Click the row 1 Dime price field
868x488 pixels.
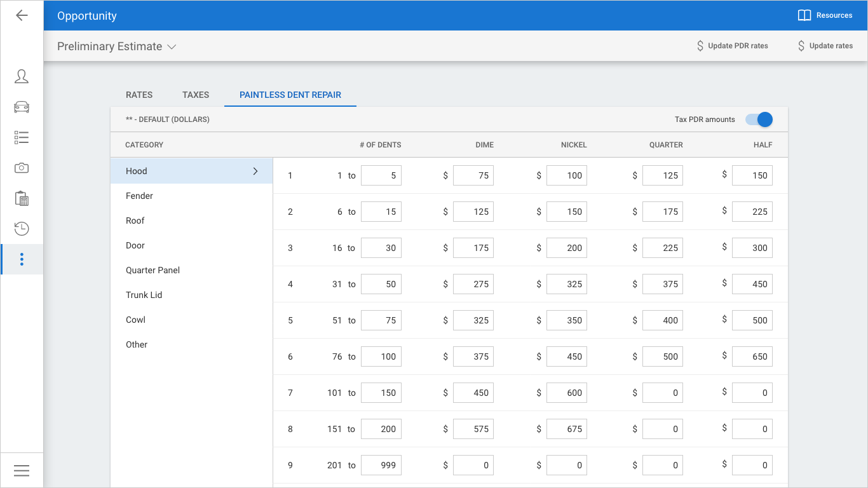[x=473, y=175]
